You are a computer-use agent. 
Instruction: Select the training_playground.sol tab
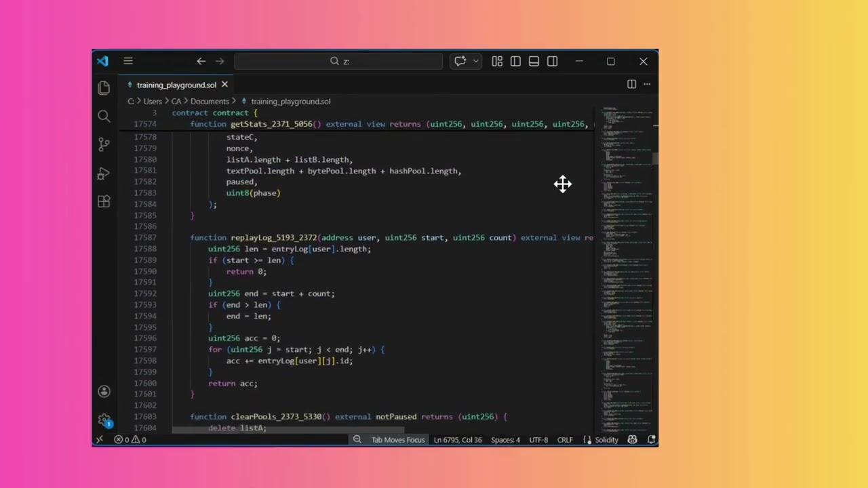(x=176, y=85)
